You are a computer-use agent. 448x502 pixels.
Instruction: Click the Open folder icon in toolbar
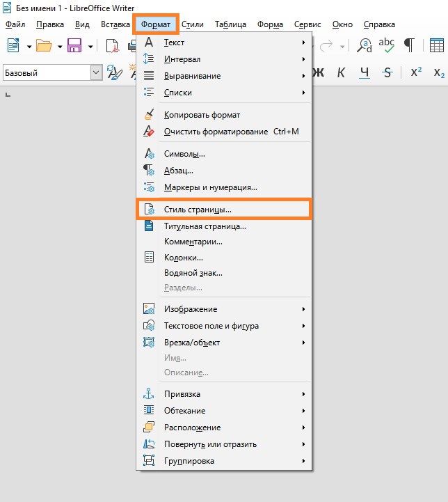click(44, 46)
